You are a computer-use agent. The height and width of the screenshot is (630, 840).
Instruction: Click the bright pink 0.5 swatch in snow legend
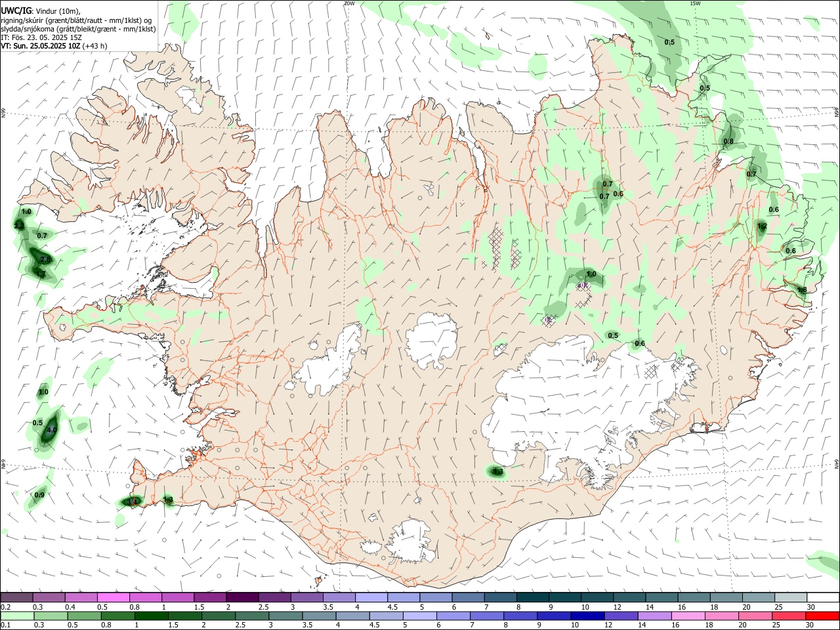[114, 598]
